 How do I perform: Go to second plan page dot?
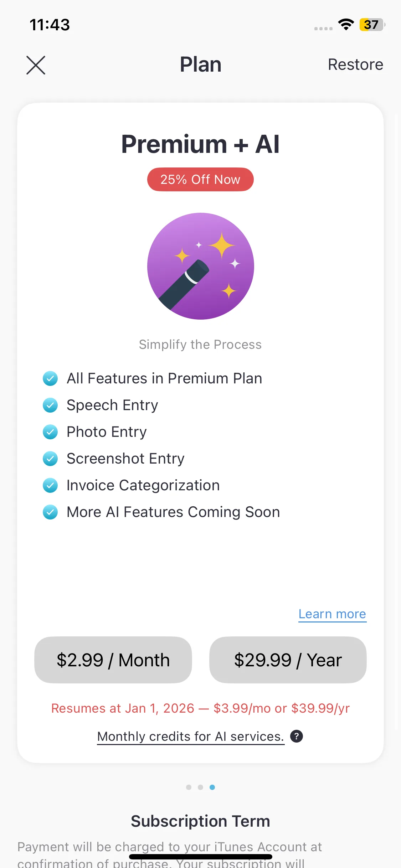click(201, 787)
